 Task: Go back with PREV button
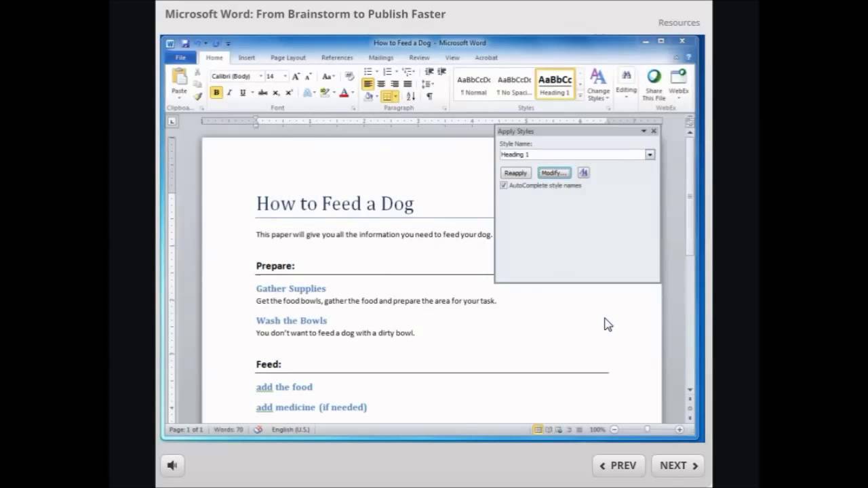point(618,465)
